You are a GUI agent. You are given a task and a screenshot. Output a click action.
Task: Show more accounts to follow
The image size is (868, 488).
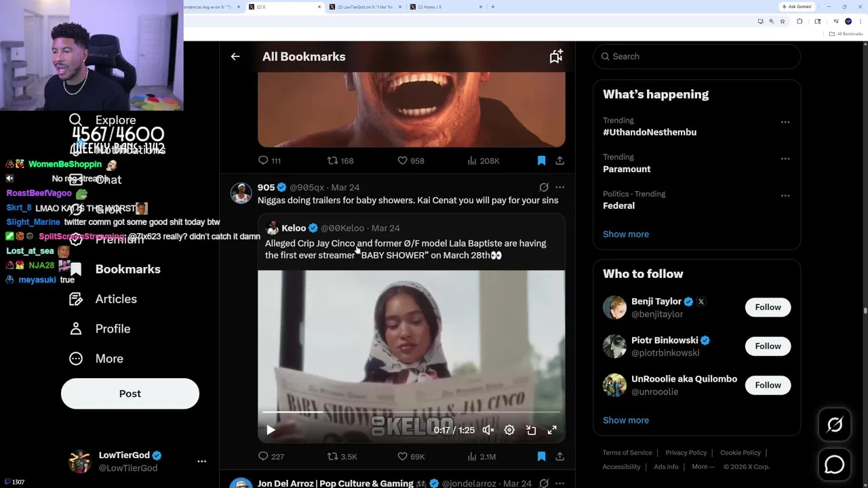point(626,420)
